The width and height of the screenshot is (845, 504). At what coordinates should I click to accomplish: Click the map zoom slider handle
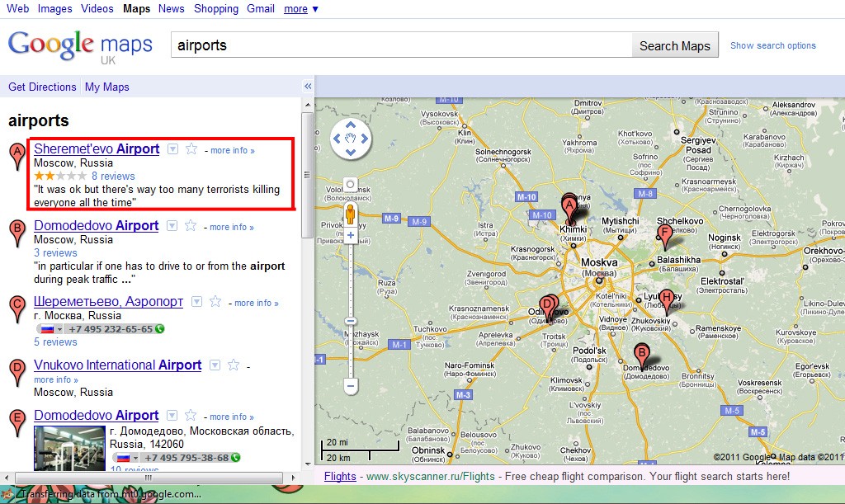[350, 321]
